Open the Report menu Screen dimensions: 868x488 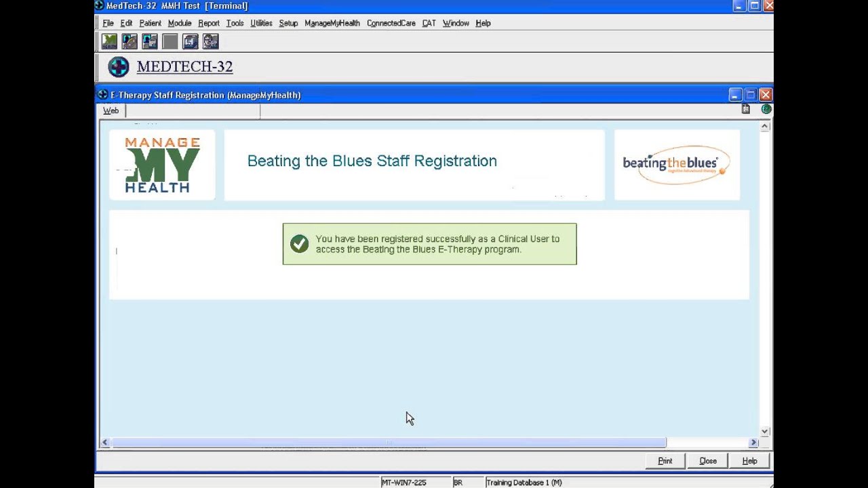click(209, 23)
